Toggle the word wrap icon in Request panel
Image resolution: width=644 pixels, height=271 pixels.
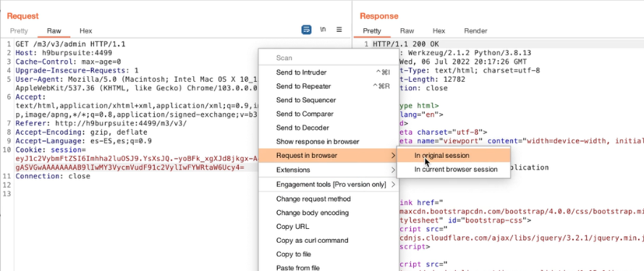point(306,30)
